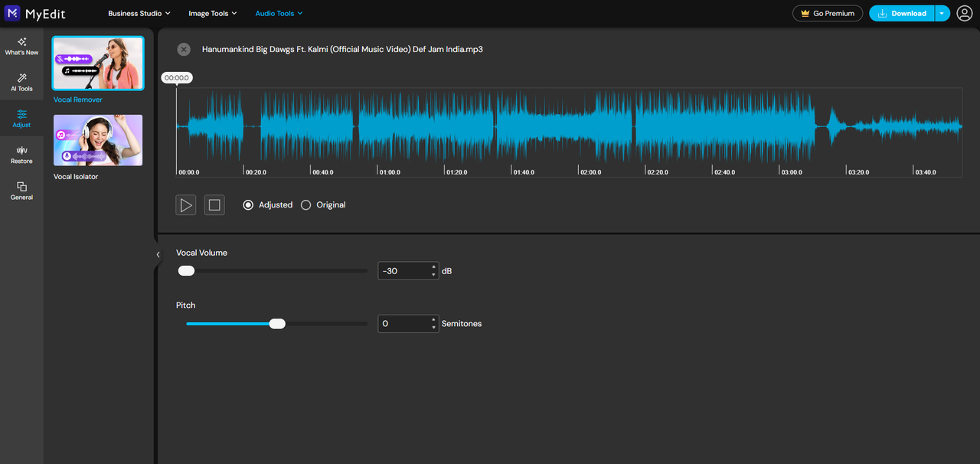Select the Adjust sidebar section

pos(21,118)
